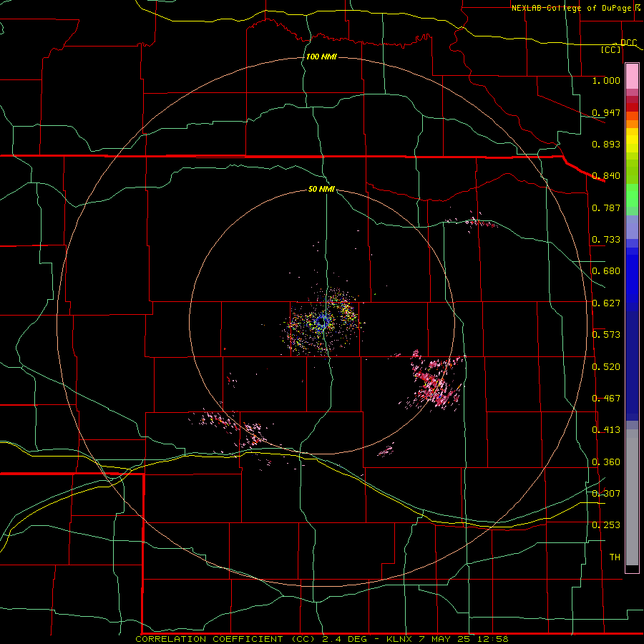
Task: Select the 0.627 color scale label
Action: click(606, 303)
